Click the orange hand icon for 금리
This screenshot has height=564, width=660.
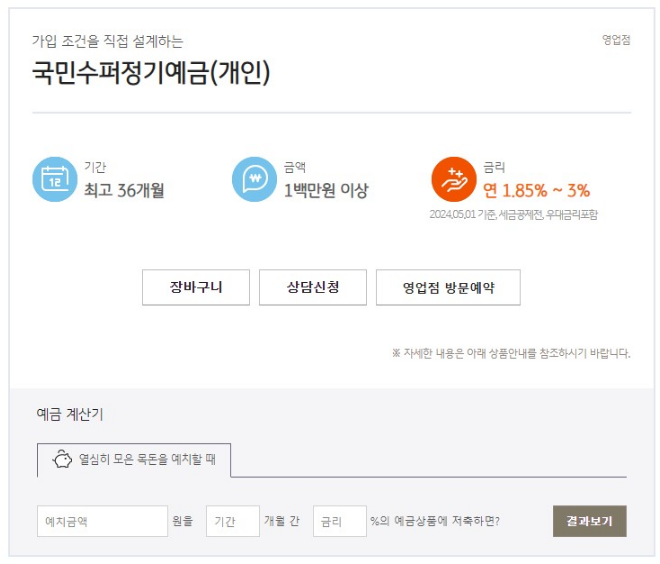(x=454, y=180)
